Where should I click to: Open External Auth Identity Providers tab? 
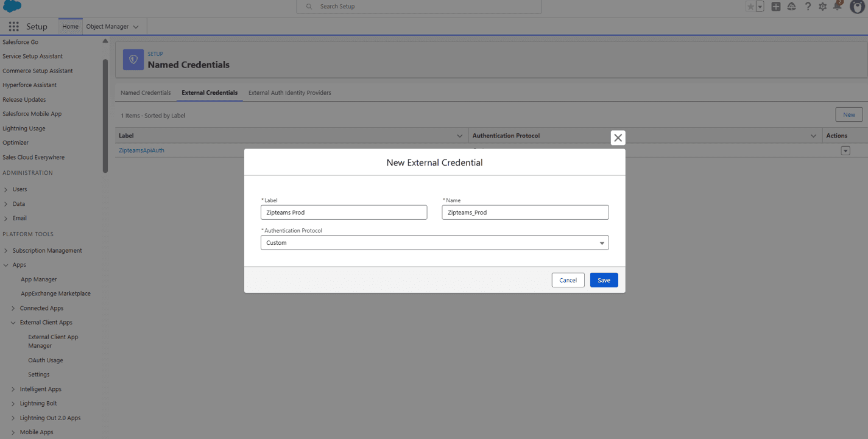point(290,93)
